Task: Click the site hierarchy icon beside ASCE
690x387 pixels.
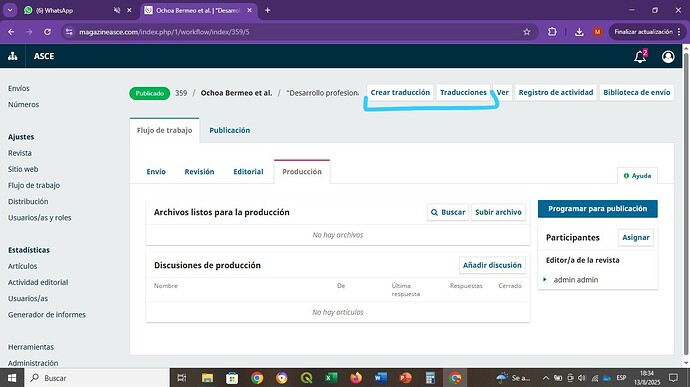Action: point(12,56)
